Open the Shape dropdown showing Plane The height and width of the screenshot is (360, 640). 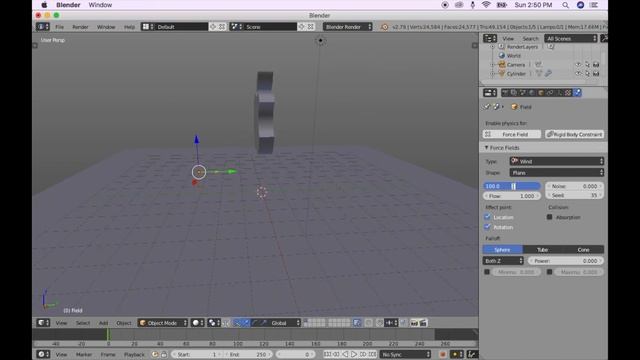click(x=557, y=173)
